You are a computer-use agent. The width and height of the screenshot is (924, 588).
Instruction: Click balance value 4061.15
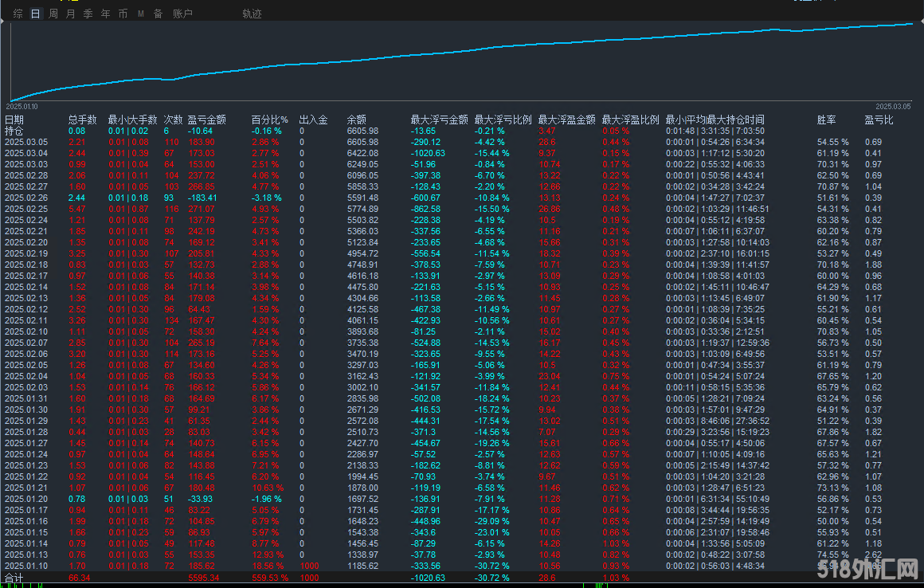362,320
